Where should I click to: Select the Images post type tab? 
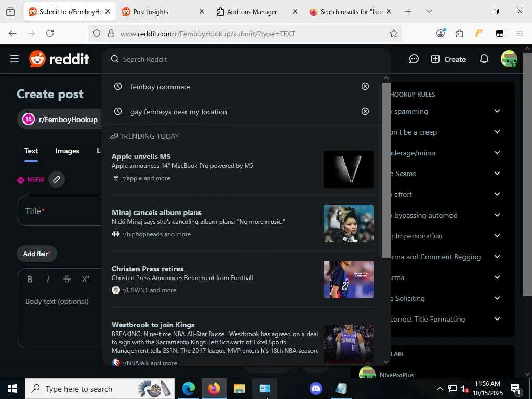(x=67, y=151)
